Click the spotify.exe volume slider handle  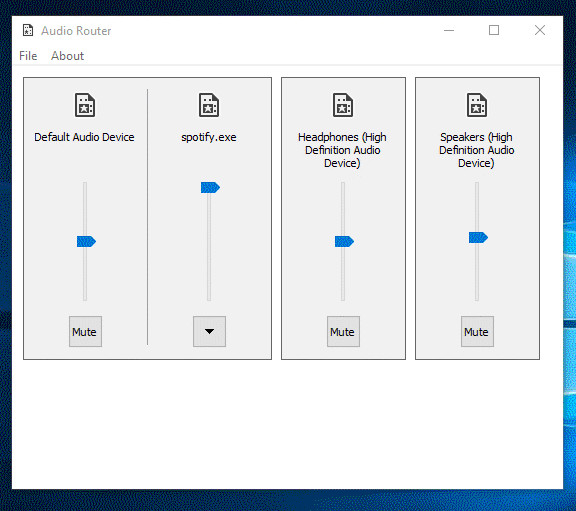(210, 187)
